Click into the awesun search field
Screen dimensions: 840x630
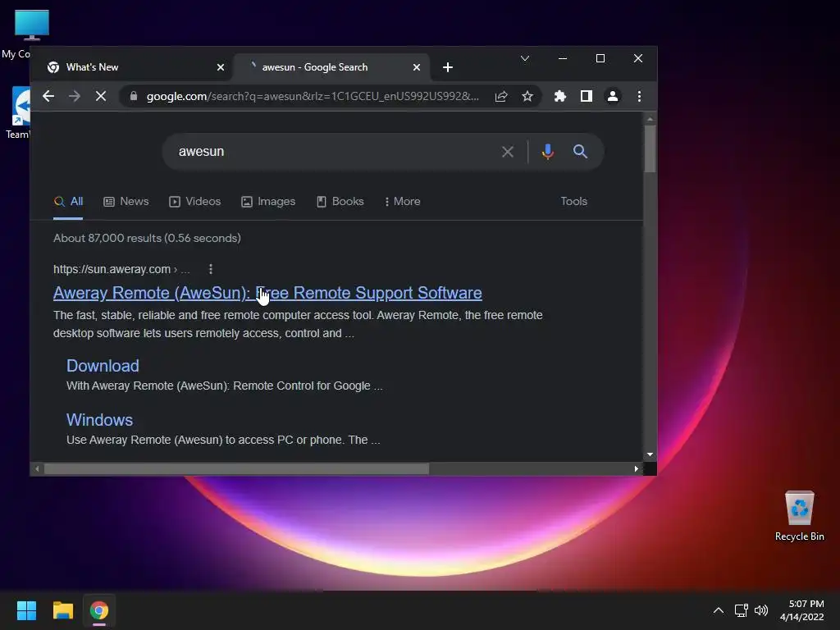pos(332,152)
